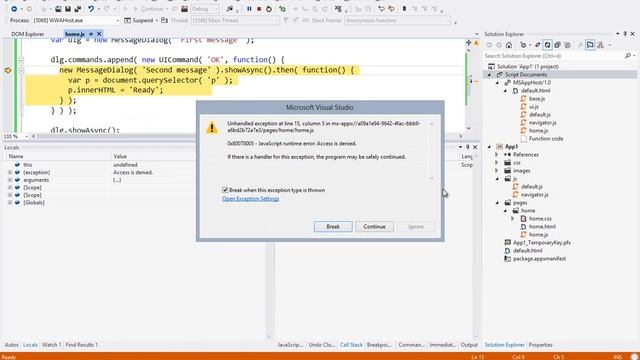
Task: Select home.html in pages folder
Action: pos(542,227)
